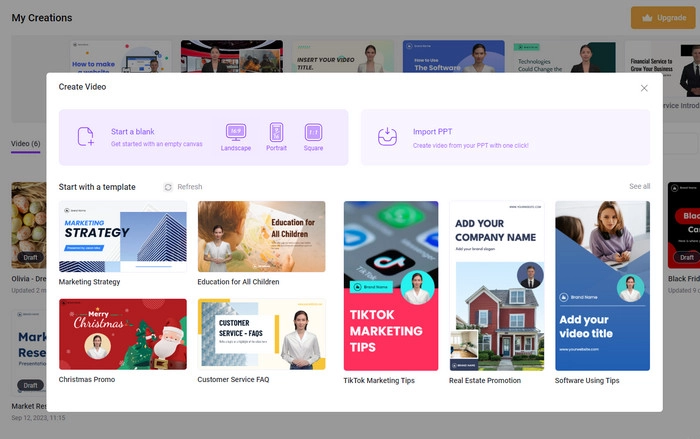This screenshot has width=700, height=439.
Task: Choose the Square canvas format icon
Action: pos(313,132)
